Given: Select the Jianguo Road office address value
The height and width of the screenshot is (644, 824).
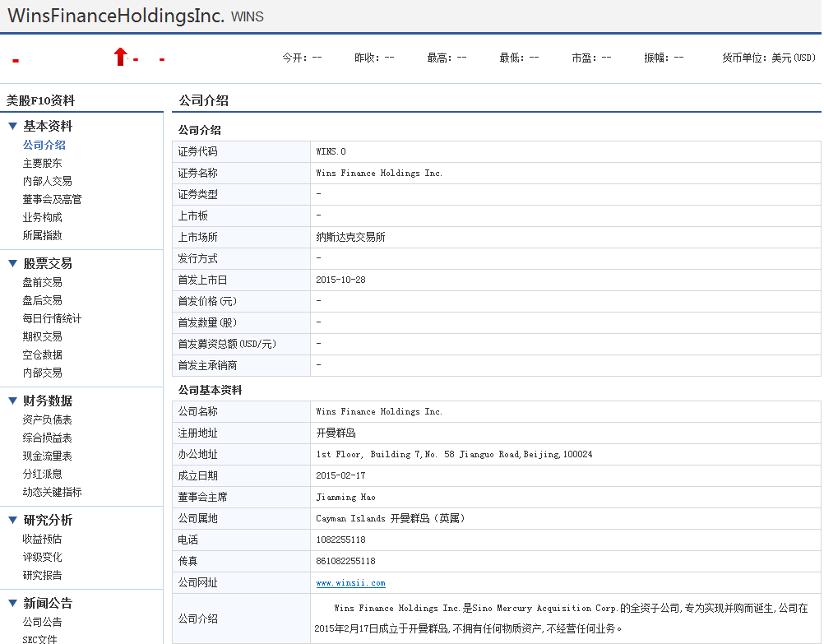Looking at the screenshot, I should (454, 454).
